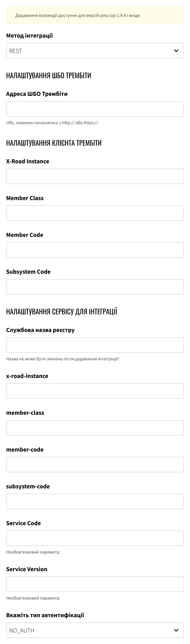Click the Service Version text field
Screen dimensions: 190x644
[x=95, y=584]
